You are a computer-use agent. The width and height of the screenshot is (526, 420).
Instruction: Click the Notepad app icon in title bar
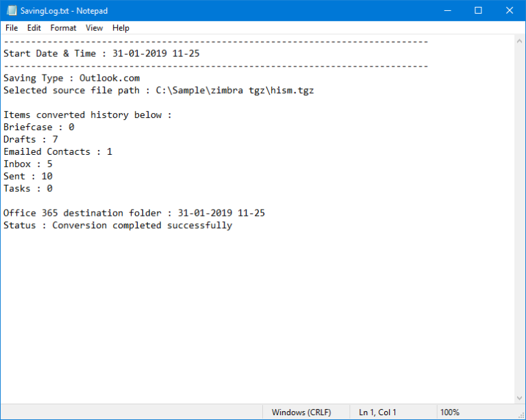coord(11,11)
